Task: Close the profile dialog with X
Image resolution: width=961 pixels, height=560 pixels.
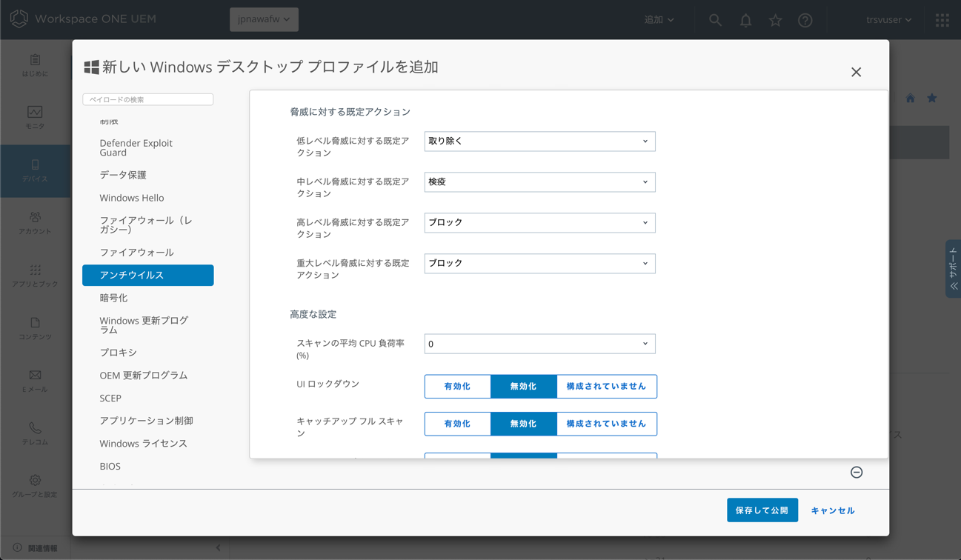Action: coord(856,72)
